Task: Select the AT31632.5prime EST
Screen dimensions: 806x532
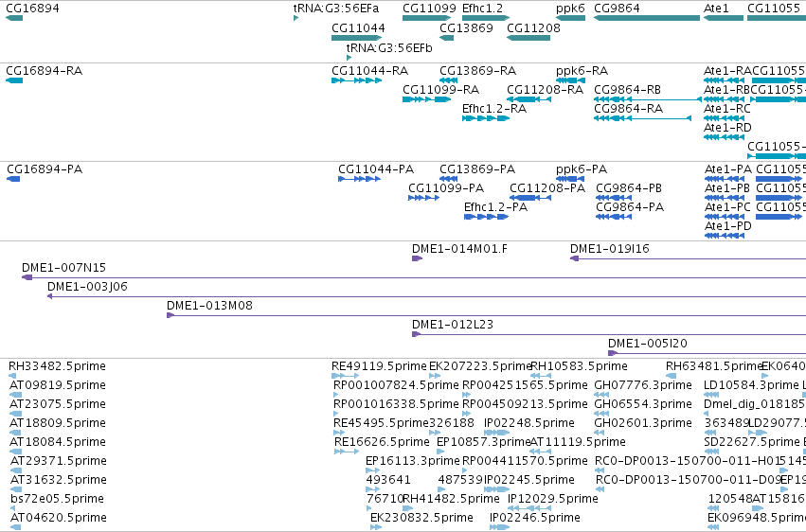Action: pos(16,489)
